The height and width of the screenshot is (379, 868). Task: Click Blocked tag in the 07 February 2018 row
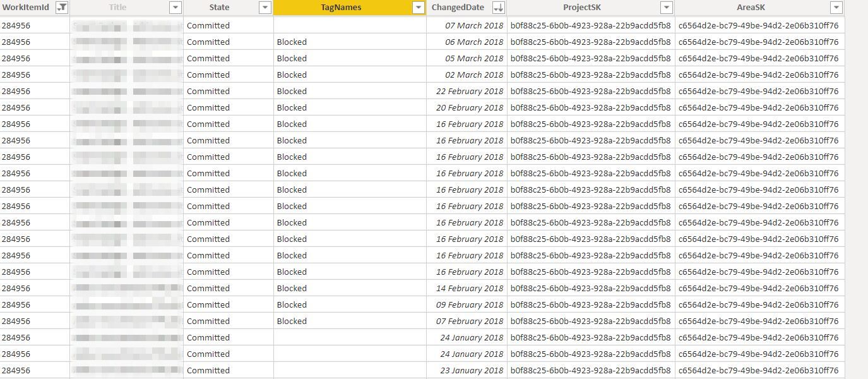(292, 321)
